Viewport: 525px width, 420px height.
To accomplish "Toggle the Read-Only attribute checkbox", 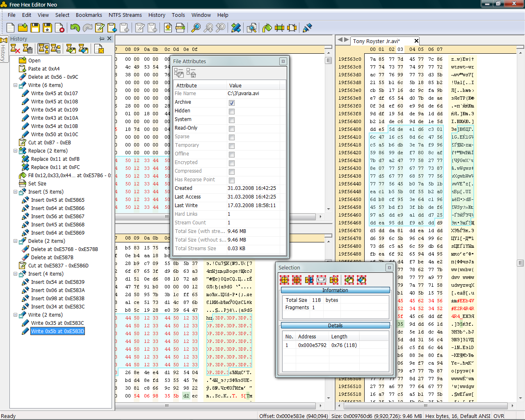I will pos(232,128).
